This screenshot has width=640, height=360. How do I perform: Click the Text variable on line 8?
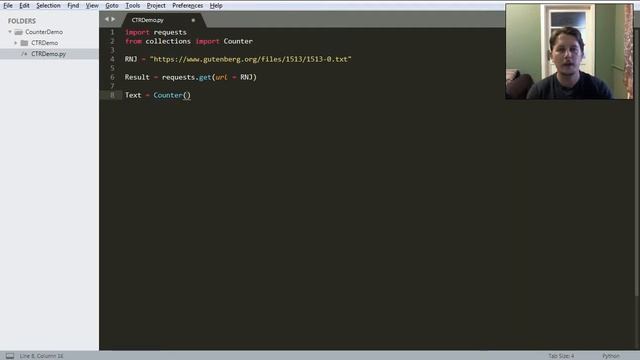[x=133, y=95]
